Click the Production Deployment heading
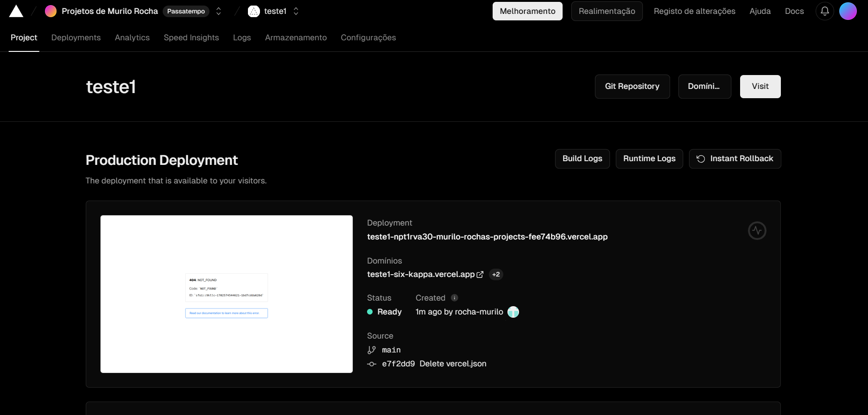Viewport: 868px width, 415px height. 162,160
